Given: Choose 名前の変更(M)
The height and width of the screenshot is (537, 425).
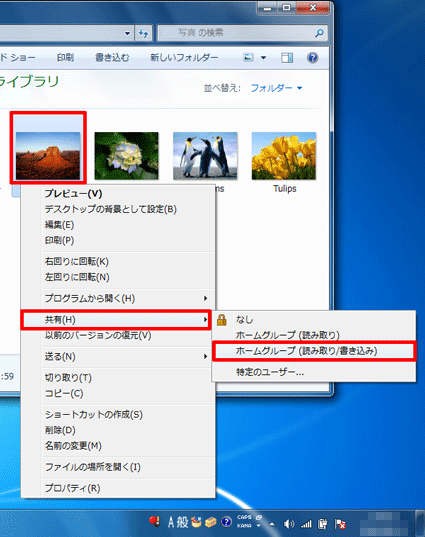Looking at the screenshot, I should pyautogui.click(x=118, y=446).
